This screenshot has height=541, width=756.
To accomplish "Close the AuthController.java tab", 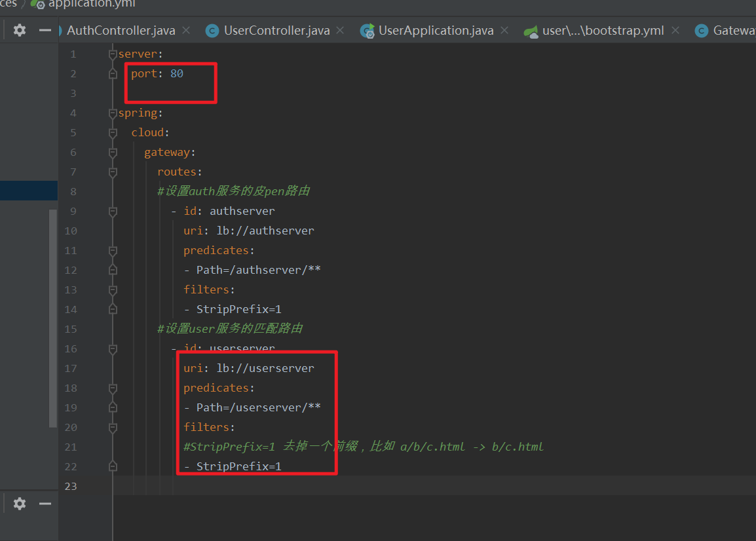I will point(186,30).
